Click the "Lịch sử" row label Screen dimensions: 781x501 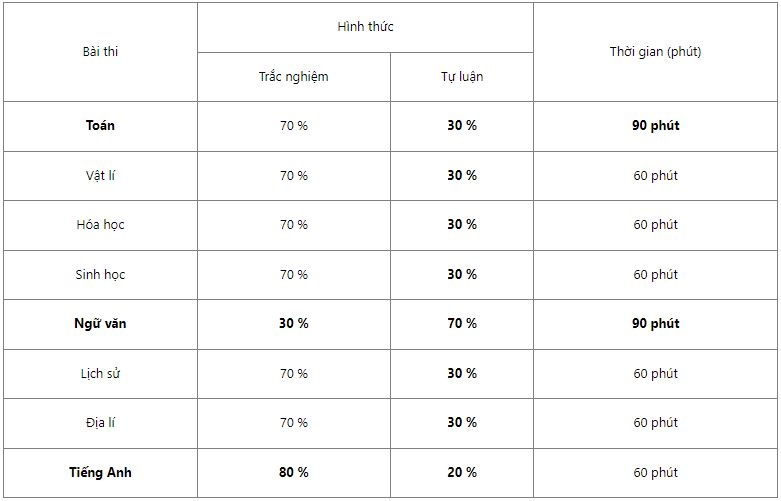point(100,374)
